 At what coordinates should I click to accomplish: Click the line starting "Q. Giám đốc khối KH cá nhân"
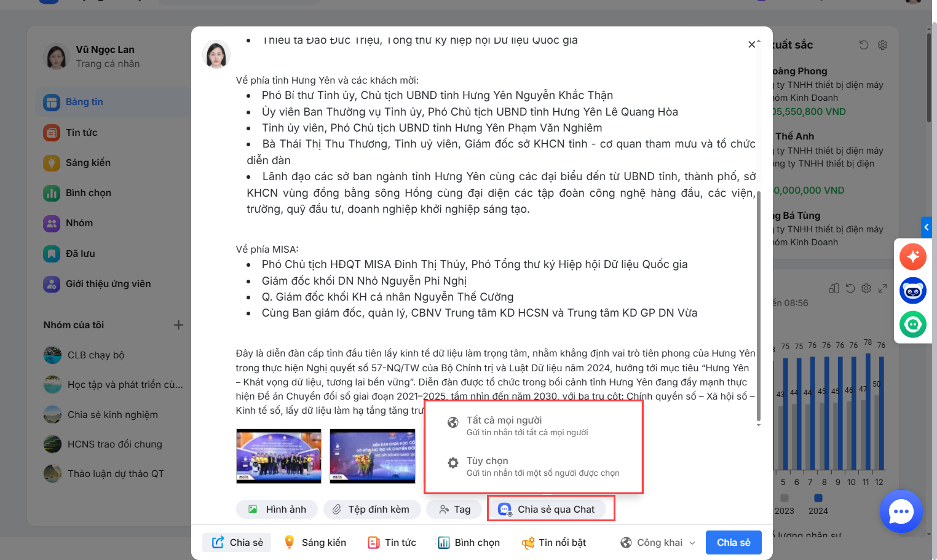[x=387, y=297]
